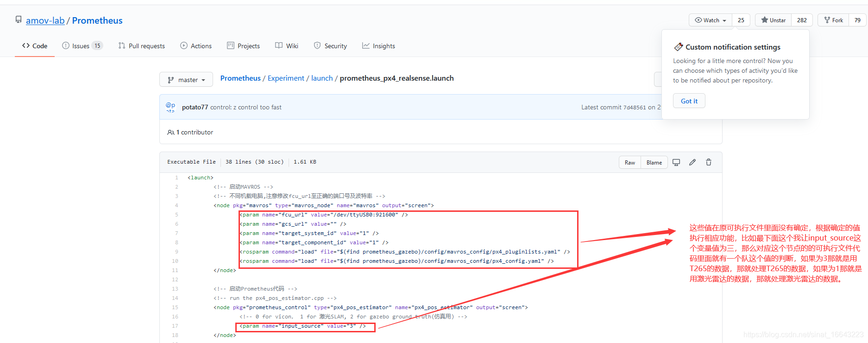Open the Prometheus repository title link
The image size is (868, 343).
click(x=97, y=20)
